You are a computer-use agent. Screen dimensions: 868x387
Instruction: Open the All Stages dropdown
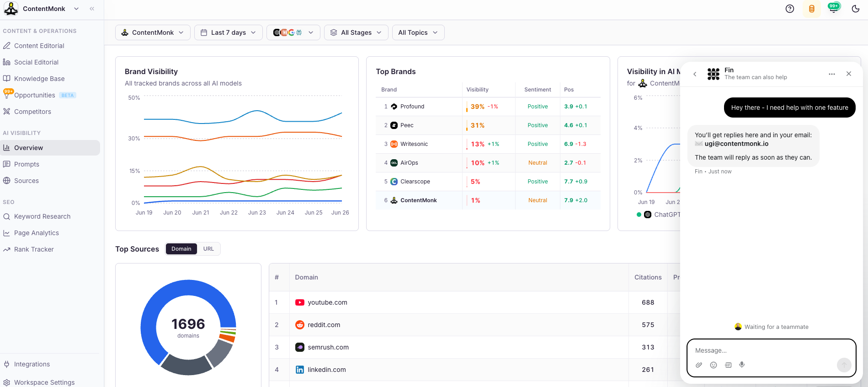click(356, 32)
